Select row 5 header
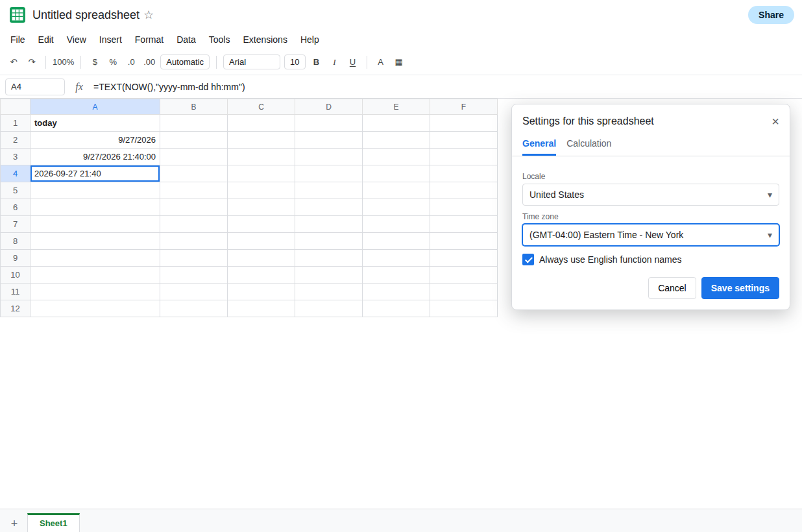Image resolution: width=802 pixels, height=532 pixels. [x=15, y=191]
